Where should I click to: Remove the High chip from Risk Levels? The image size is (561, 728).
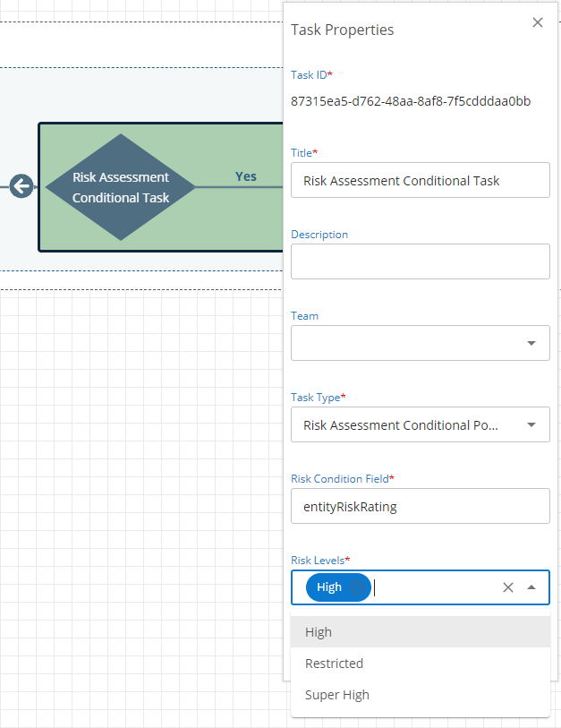pyautogui.click(x=359, y=587)
